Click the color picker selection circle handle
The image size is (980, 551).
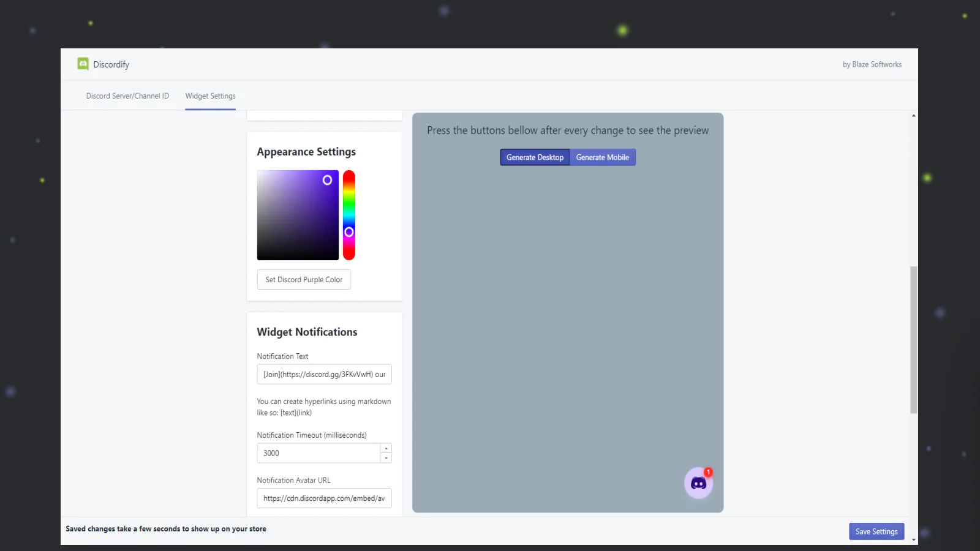click(327, 179)
